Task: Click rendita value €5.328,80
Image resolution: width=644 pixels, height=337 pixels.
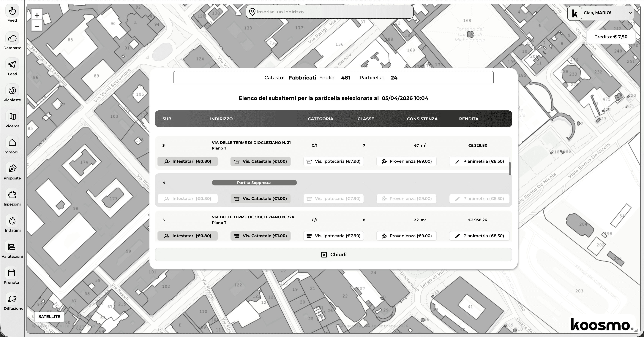Action: [x=477, y=145]
